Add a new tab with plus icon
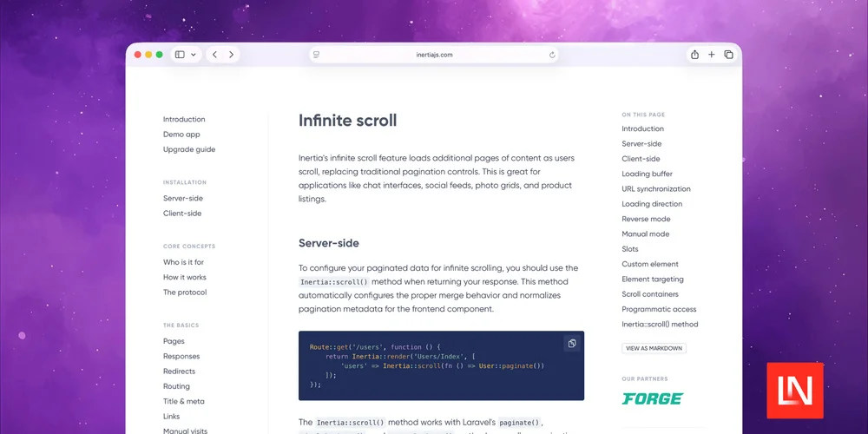The image size is (868, 434). pos(712,54)
